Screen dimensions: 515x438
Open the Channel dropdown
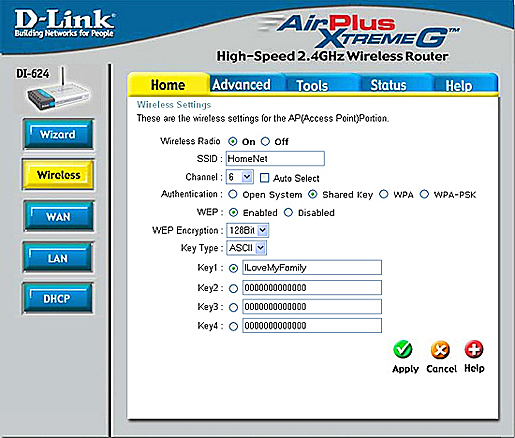click(240, 177)
